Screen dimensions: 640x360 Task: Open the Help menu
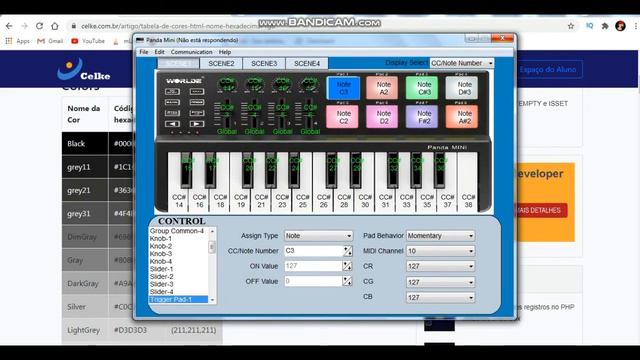tap(225, 52)
